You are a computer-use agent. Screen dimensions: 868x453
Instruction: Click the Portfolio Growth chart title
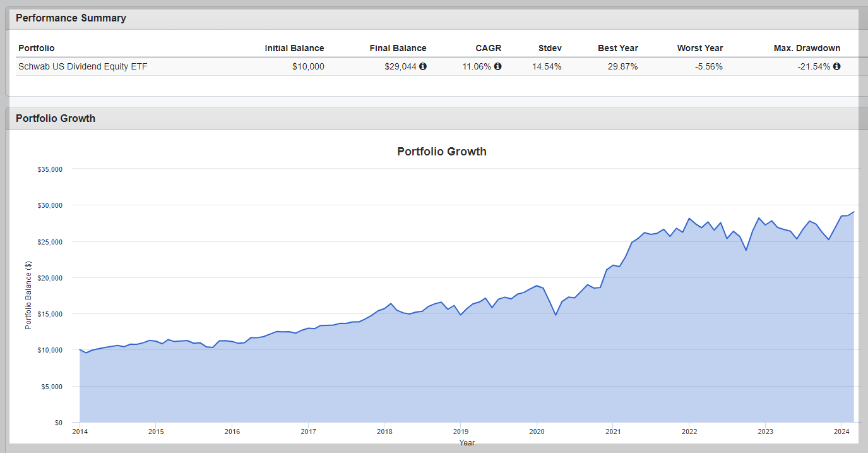tap(442, 152)
